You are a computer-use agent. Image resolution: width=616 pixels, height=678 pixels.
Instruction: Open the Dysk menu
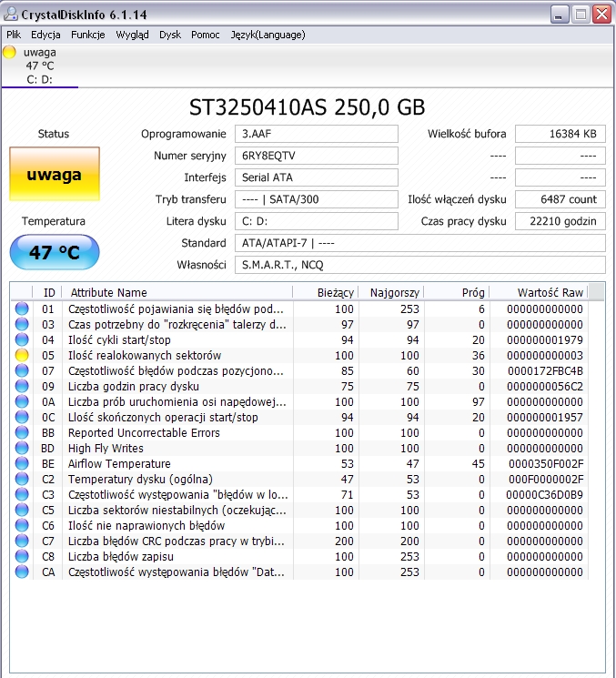[170, 35]
